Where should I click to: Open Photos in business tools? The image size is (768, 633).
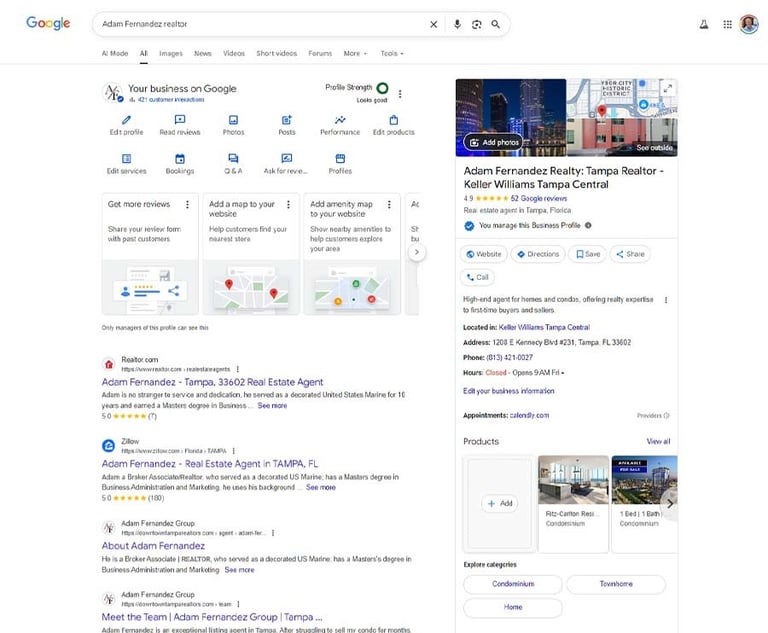[234, 125]
